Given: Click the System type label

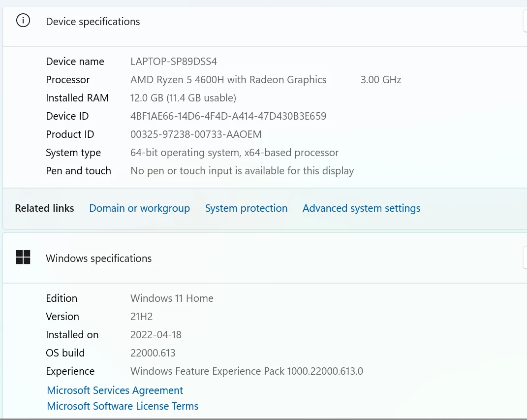Looking at the screenshot, I should [x=73, y=153].
